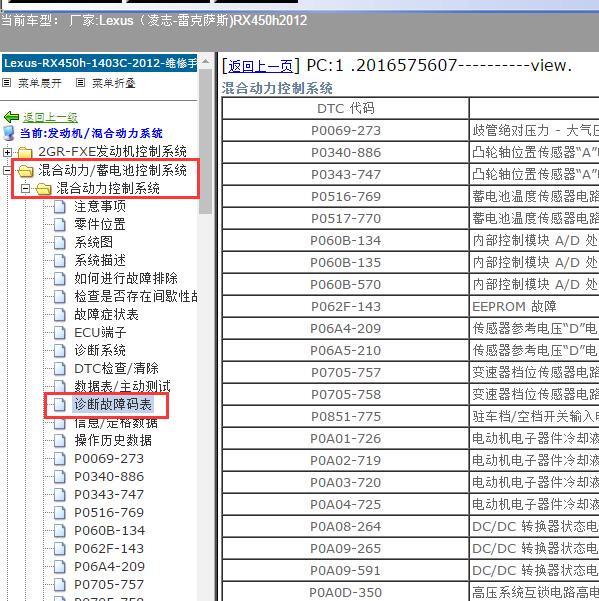The height and width of the screenshot is (601, 599).
Task: Click the 混合动力/蓄电池控制系统 open folder icon
Action: tap(25, 171)
